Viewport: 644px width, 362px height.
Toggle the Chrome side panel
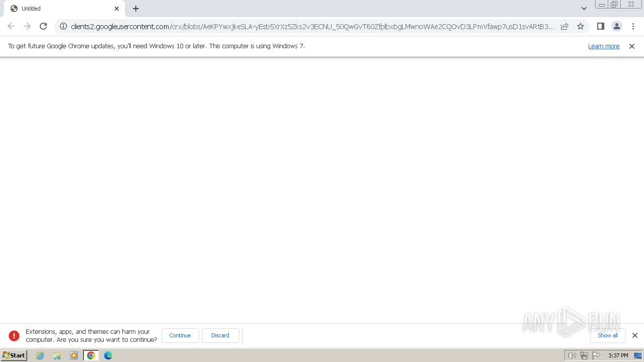(600, 26)
